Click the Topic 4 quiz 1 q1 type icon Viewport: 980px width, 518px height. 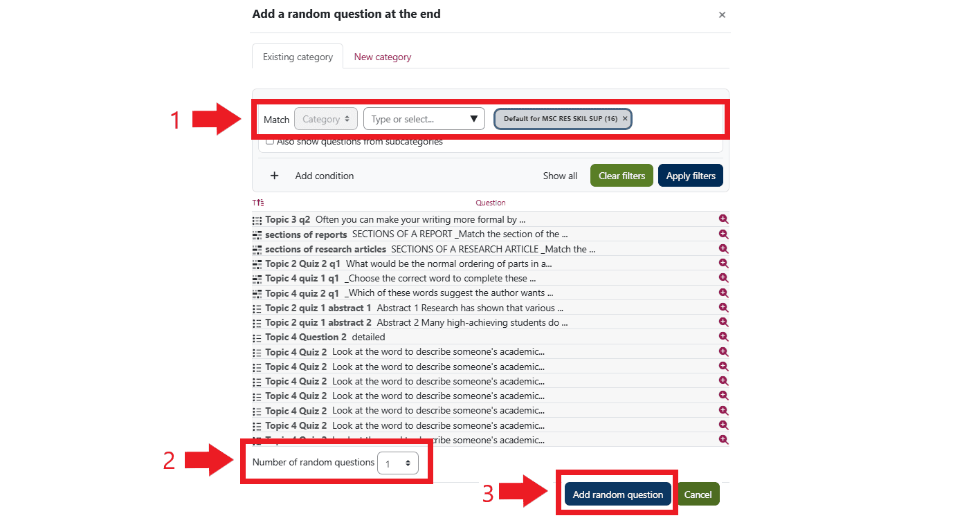click(257, 278)
